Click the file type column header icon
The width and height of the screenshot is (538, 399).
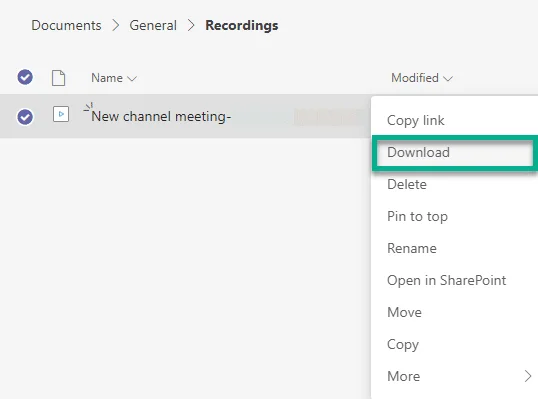click(x=58, y=78)
